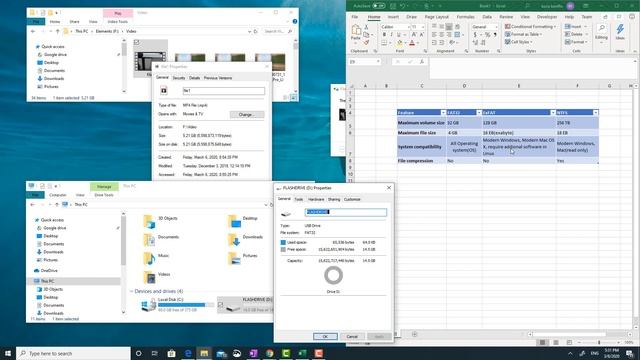
Task: Open the exFAT column filter dropdown
Action: click(553, 113)
